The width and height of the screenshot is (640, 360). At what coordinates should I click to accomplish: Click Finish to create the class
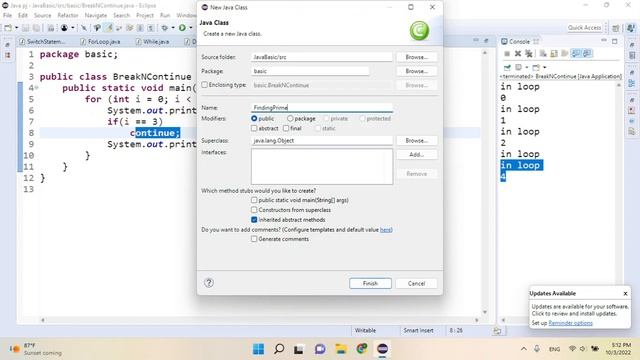click(x=370, y=283)
